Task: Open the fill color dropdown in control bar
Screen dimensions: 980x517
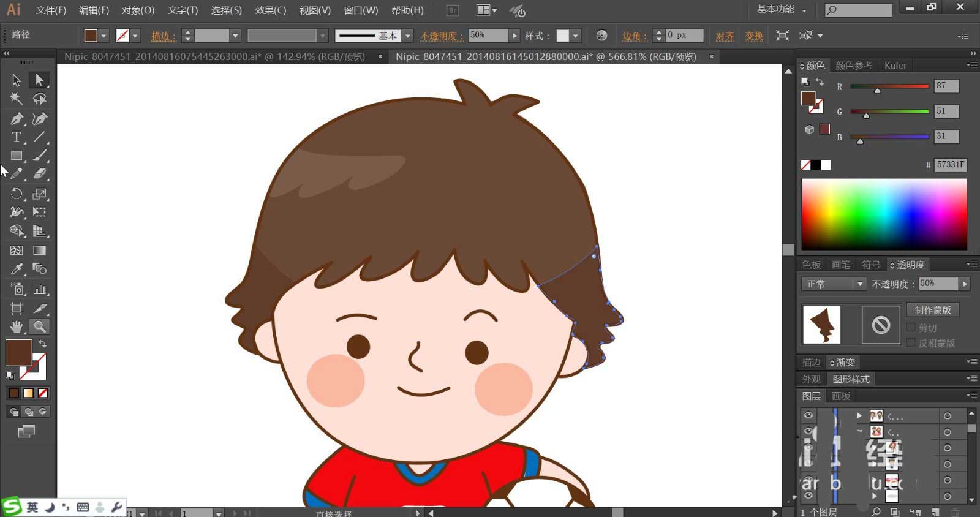Action: pos(104,36)
